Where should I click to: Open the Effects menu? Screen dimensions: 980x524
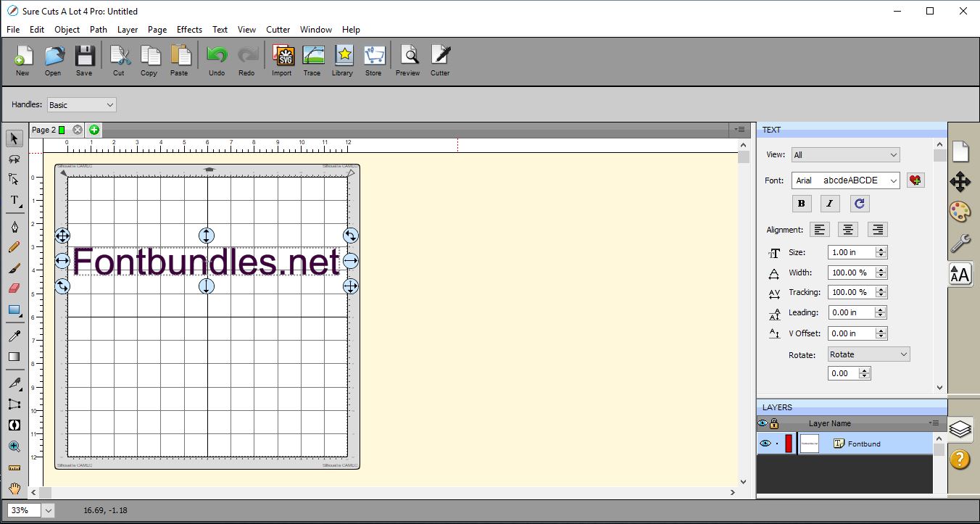189,30
